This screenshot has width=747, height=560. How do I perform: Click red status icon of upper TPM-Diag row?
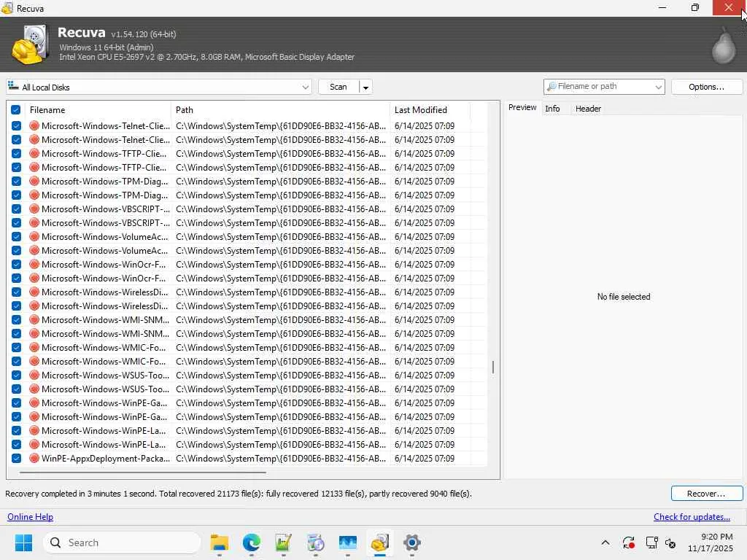tap(34, 181)
